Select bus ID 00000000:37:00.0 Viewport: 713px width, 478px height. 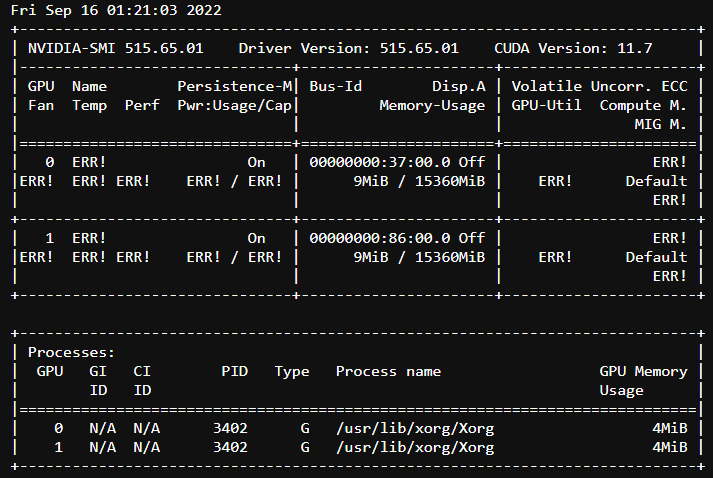(x=380, y=162)
